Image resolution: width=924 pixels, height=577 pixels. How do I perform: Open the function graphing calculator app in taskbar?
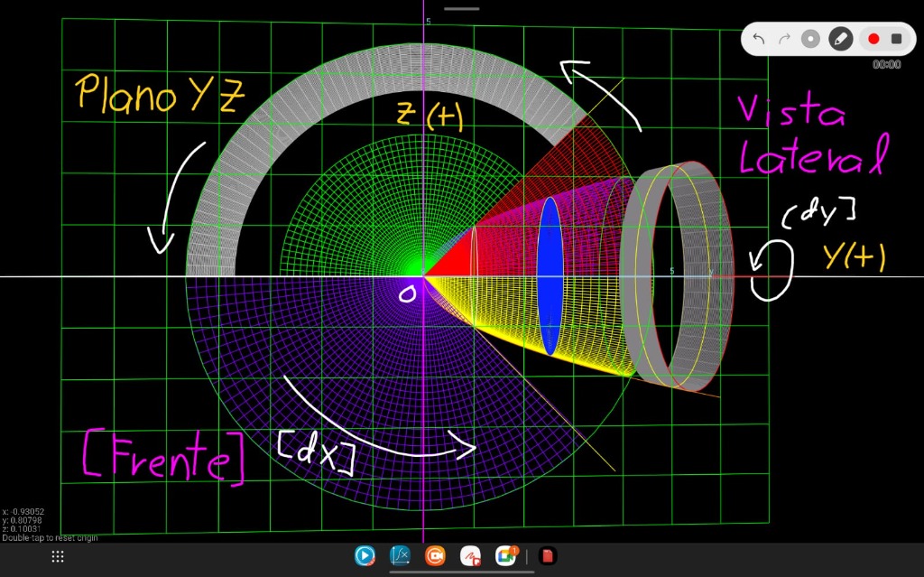coord(400,556)
